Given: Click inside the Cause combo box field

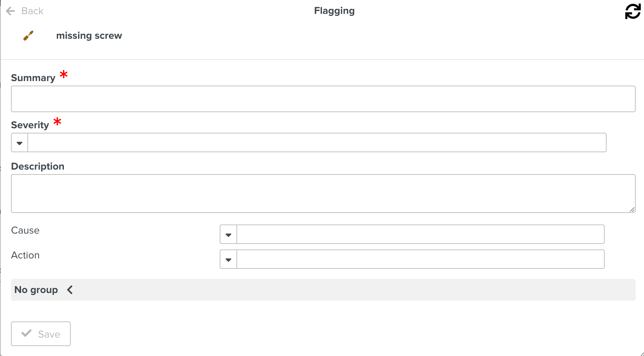Looking at the screenshot, I should click(420, 235).
